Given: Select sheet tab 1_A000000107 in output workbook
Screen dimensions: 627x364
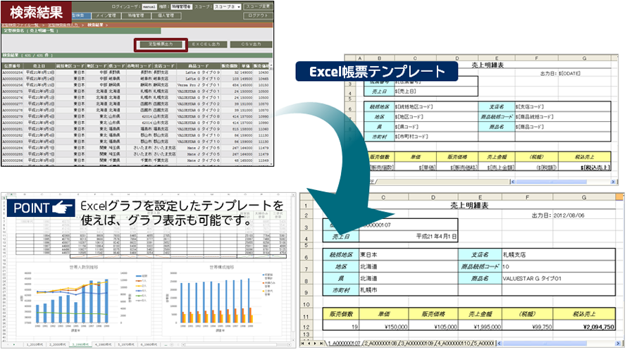Looking at the screenshot, I should (x=344, y=343).
